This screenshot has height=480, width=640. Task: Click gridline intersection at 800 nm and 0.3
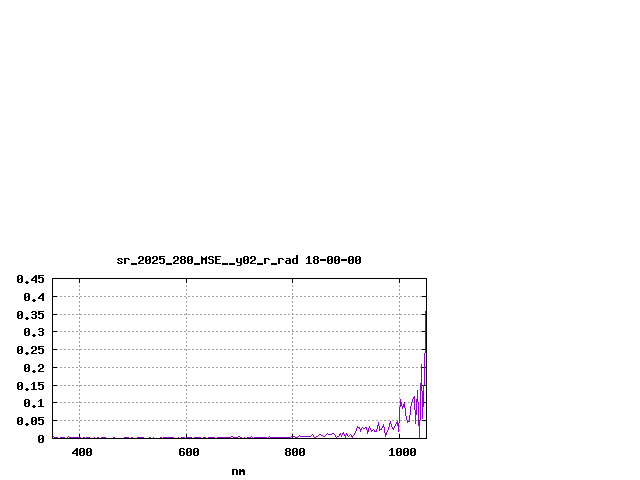(x=293, y=332)
